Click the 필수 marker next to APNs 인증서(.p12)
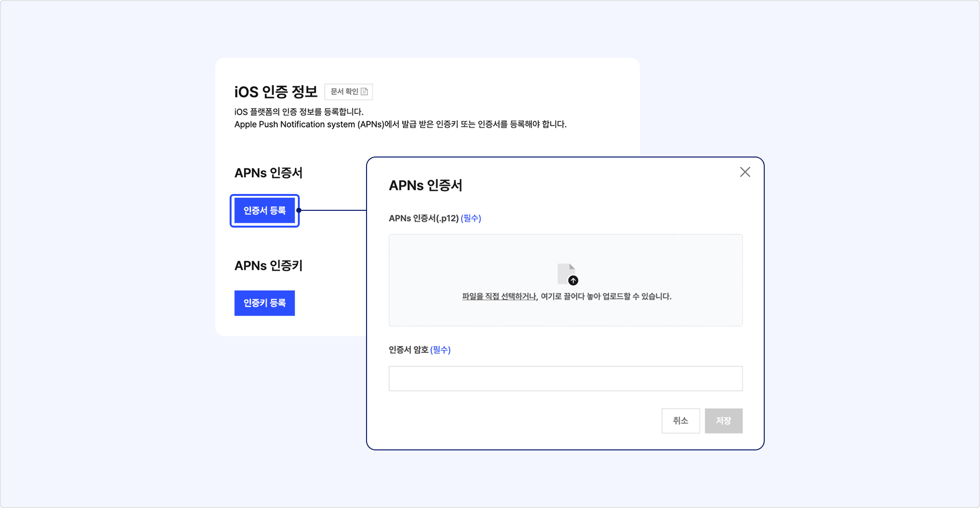The width and height of the screenshot is (980, 508). tap(471, 218)
